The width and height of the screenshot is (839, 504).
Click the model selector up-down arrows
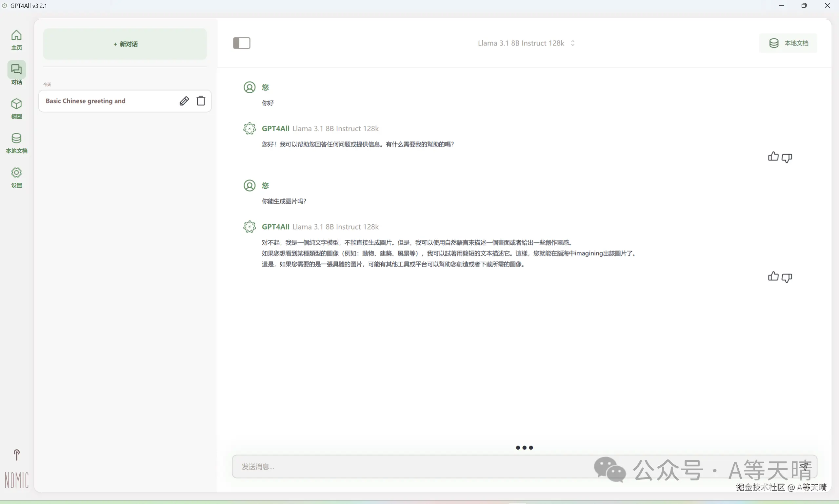(573, 43)
